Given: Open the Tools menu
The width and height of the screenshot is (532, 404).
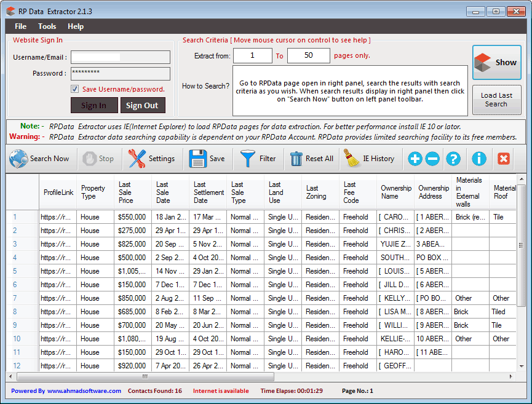Looking at the screenshot, I should point(47,26).
